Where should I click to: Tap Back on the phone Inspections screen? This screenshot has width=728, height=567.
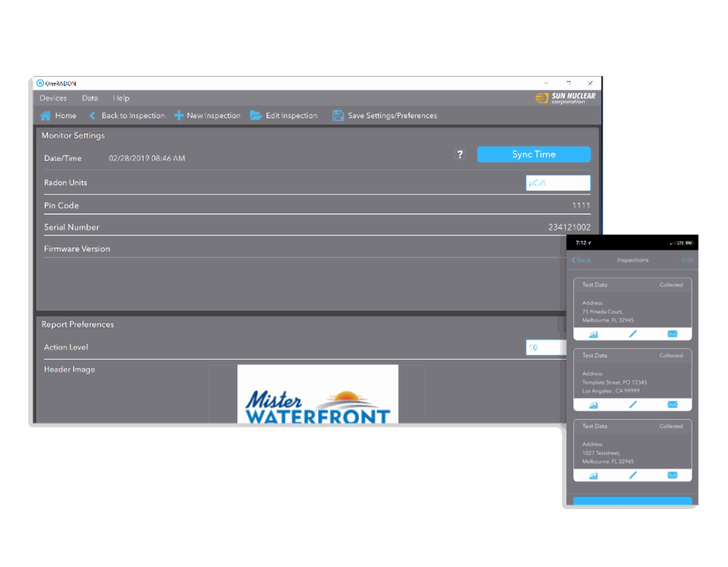(x=581, y=260)
